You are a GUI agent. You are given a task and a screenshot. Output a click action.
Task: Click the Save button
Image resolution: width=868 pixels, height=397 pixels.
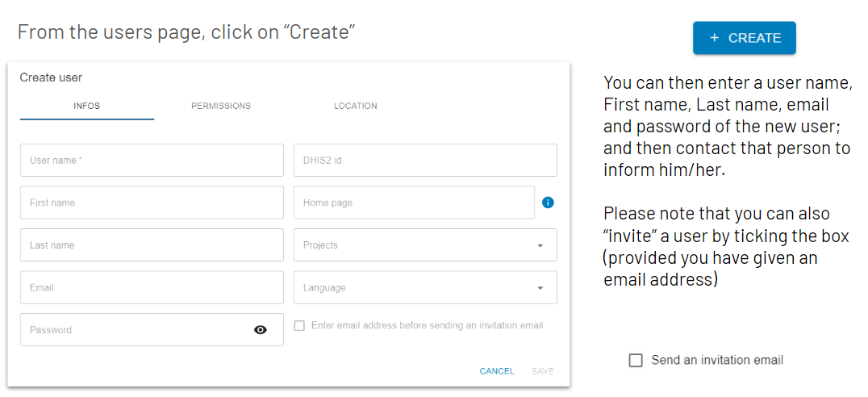pos(542,371)
